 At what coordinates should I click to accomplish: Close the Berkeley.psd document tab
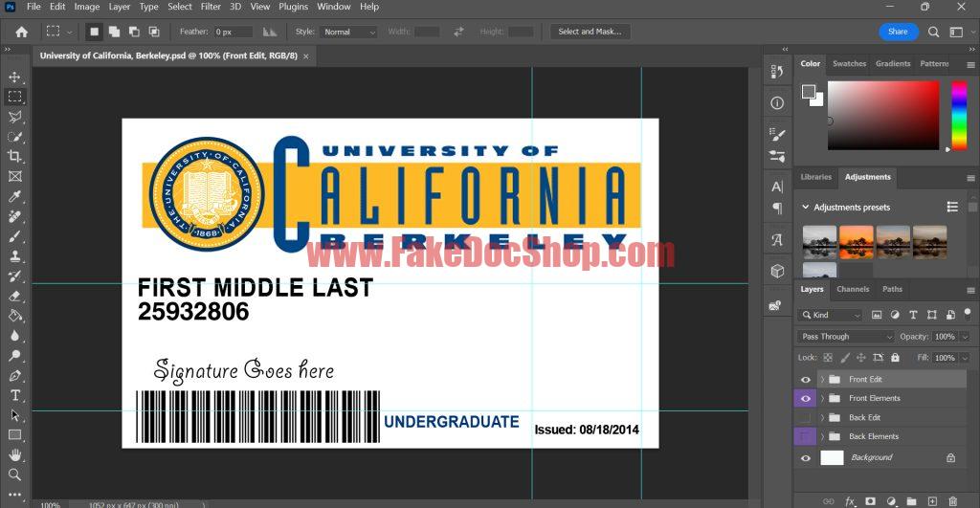click(305, 56)
